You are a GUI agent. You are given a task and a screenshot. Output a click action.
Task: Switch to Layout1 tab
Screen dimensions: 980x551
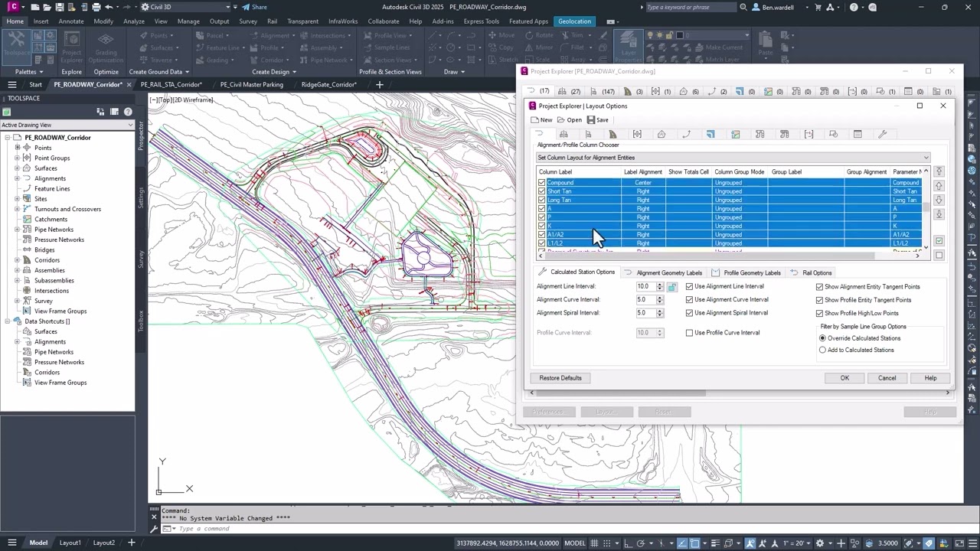70,543
